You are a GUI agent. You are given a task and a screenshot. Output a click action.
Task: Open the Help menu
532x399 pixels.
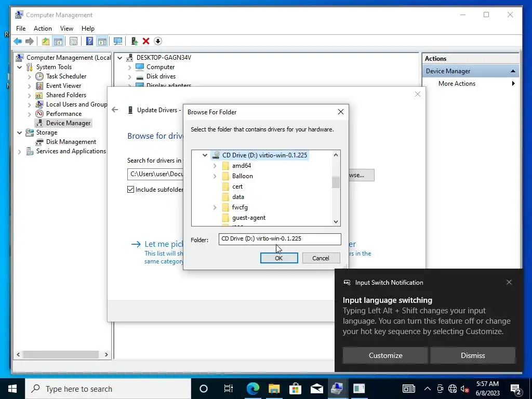point(88,29)
